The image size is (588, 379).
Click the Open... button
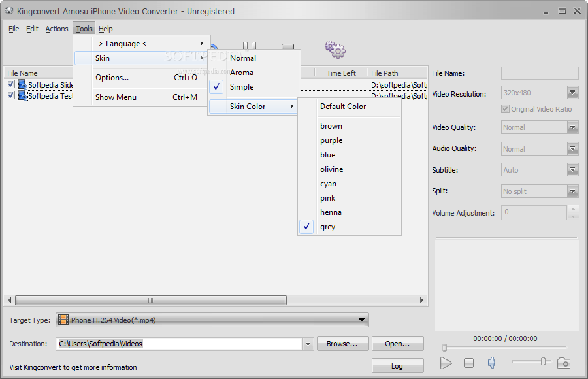397,344
